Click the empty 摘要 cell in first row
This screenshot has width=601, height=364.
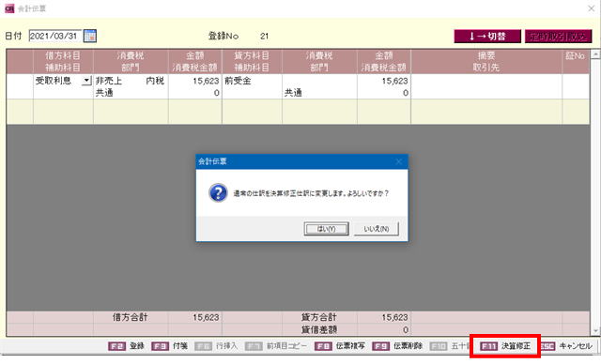click(x=486, y=81)
